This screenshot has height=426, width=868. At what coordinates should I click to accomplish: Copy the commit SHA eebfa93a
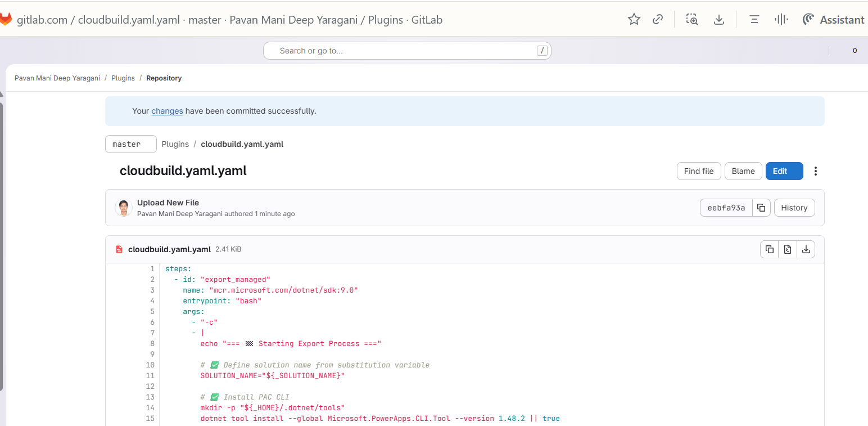[761, 208]
